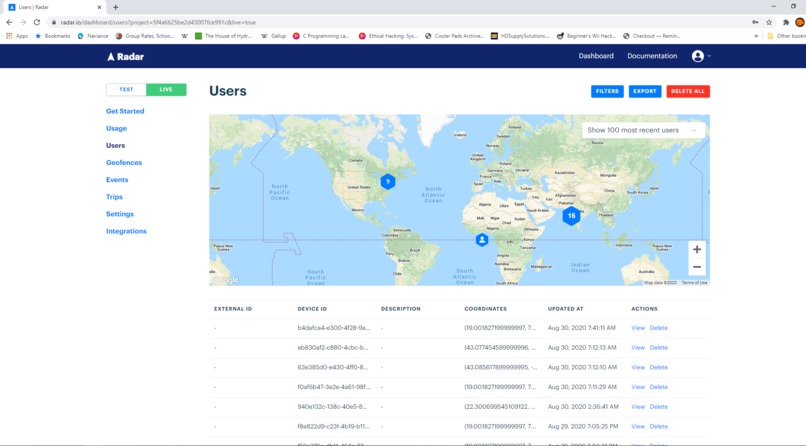Delete user with device ID f8e822d9
Screen dimensions: 806x446
(x=658, y=426)
